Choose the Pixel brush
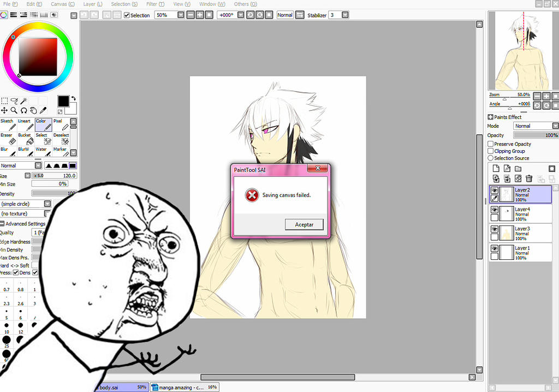The height and width of the screenshot is (392, 559). click(x=61, y=124)
